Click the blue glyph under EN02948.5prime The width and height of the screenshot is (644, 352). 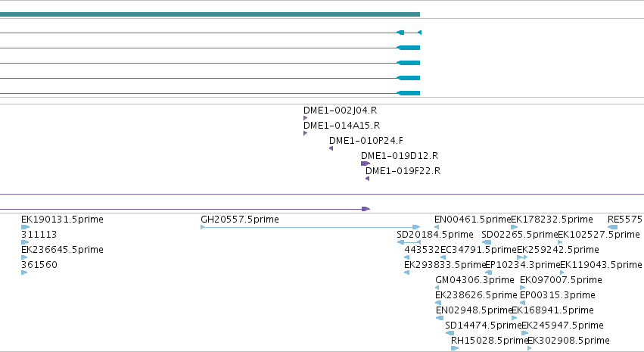pos(440,319)
